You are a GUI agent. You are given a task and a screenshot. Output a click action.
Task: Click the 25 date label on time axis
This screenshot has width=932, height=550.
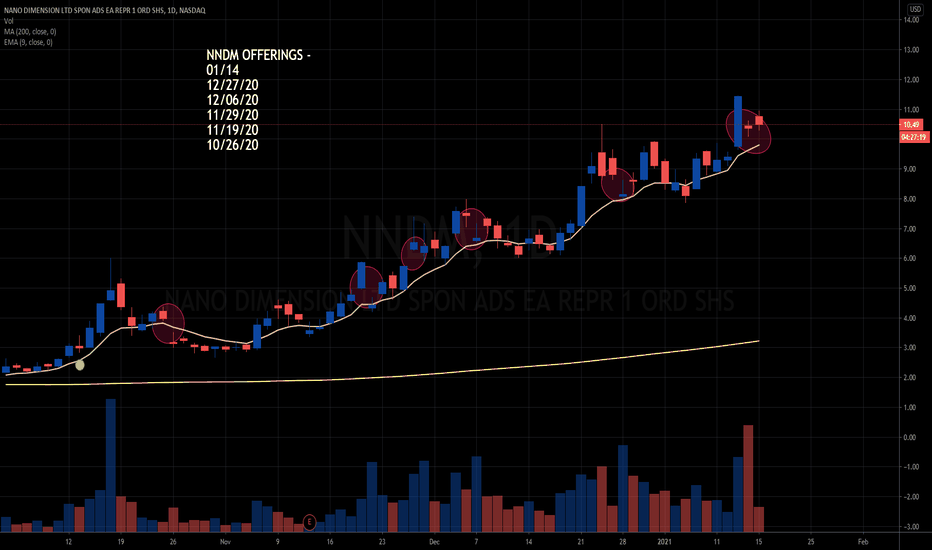[x=811, y=542]
